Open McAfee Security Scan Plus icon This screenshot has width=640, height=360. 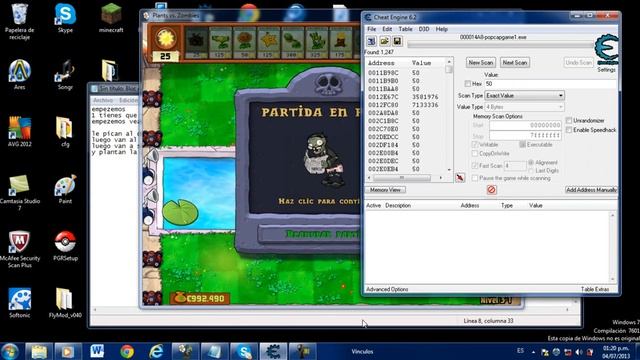[19, 249]
